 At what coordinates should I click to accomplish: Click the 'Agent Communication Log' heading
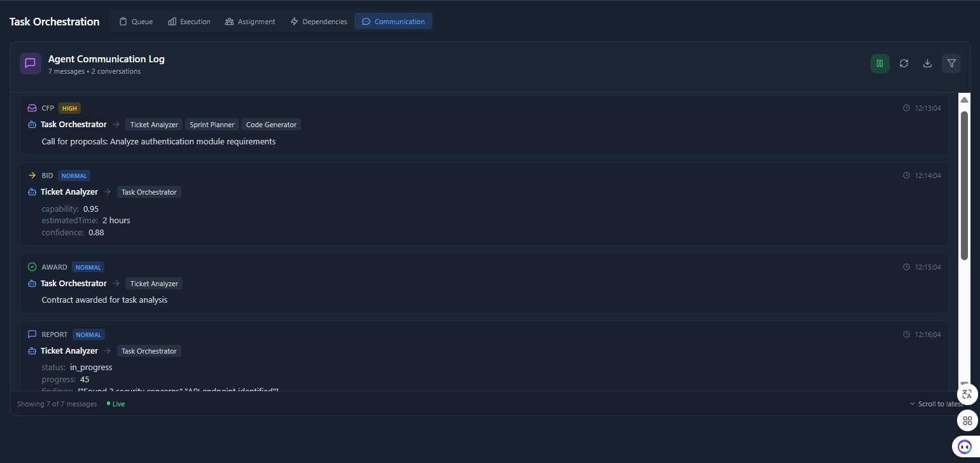point(106,59)
